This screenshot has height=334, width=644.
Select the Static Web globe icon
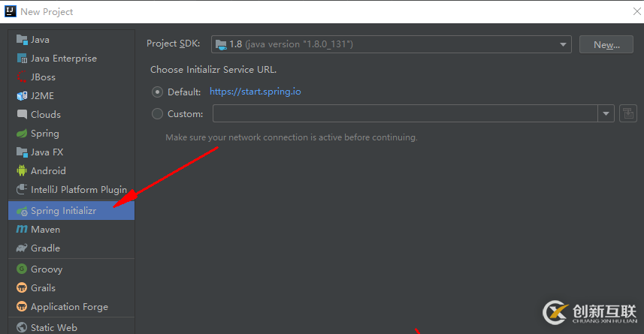[x=22, y=327]
